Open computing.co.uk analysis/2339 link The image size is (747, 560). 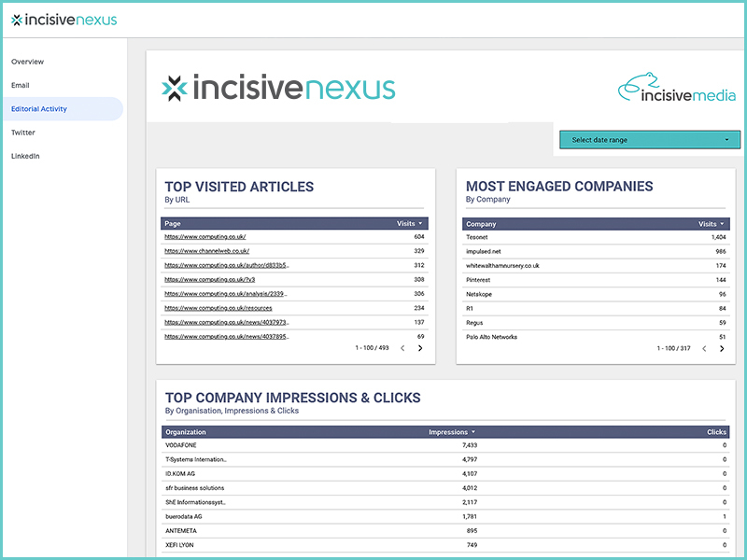[226, 294]
